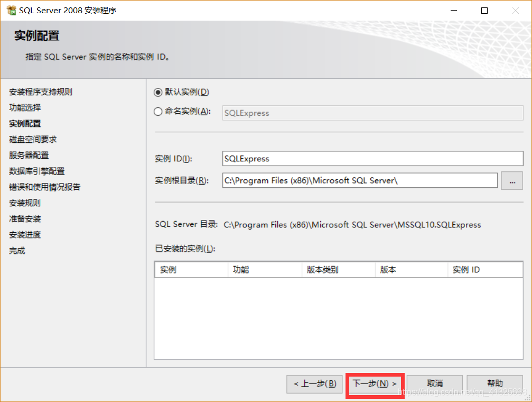The width and height of the screenshot is (532, 402).
Task: Click 磁盘空间要求 in step list
Action: coord(33,139)
